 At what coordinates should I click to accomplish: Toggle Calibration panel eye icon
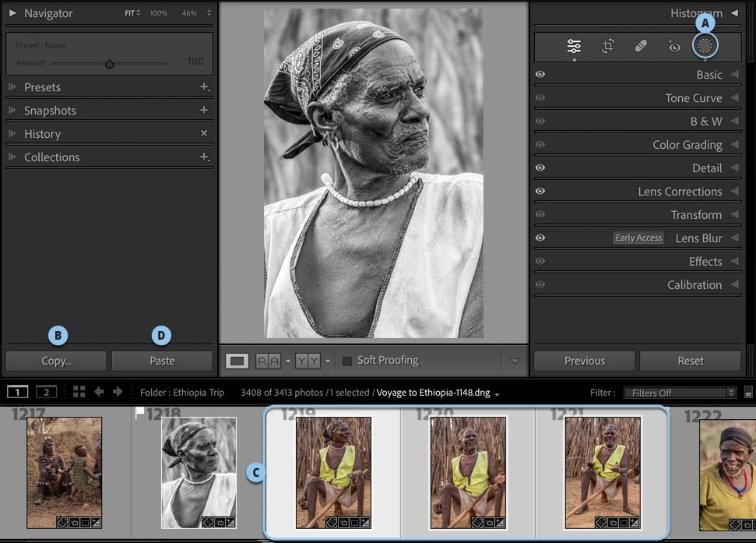point(540,284)
